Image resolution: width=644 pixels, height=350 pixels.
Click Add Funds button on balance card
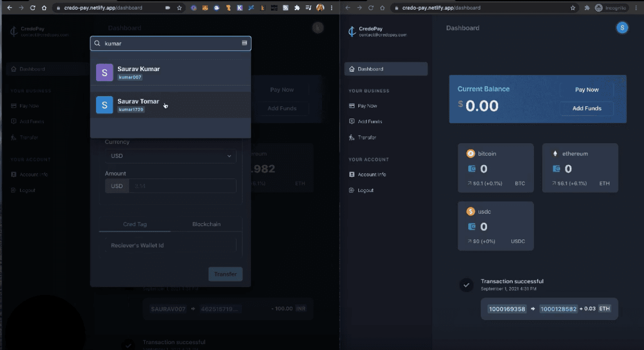pos(587,108)
